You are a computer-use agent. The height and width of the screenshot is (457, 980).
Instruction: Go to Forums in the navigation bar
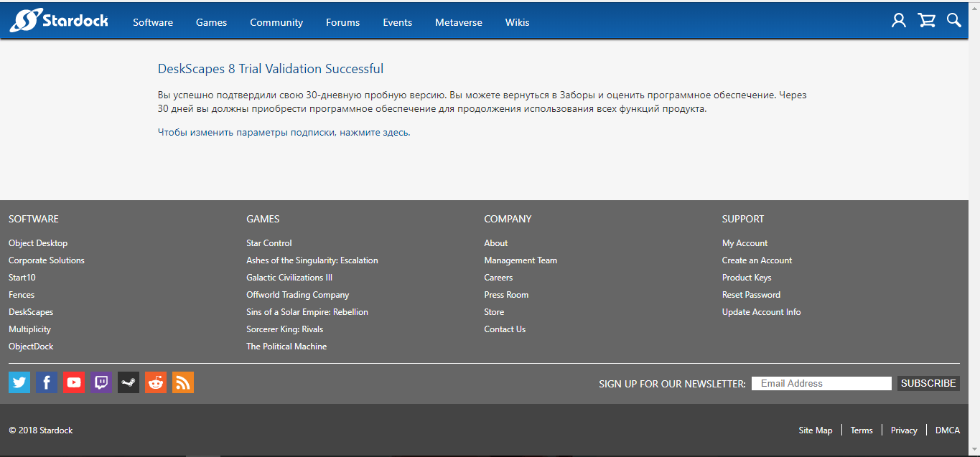(x=342, y=22)
